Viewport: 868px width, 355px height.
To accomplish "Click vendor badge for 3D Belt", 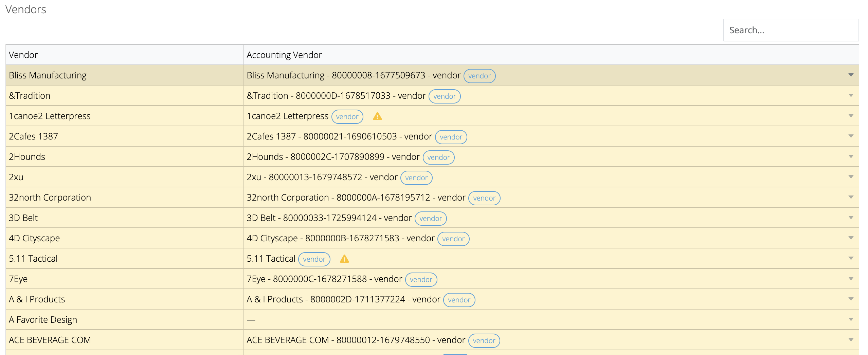I will click(431, 218).
